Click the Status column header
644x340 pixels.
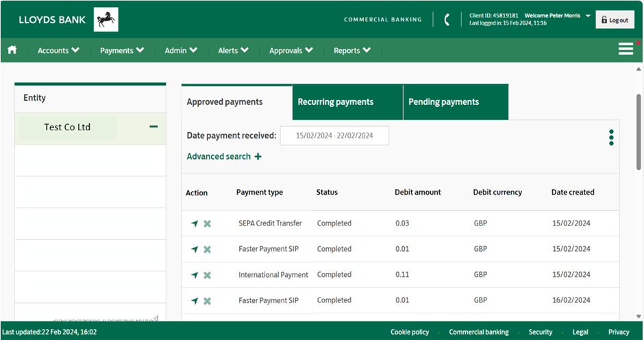327,192
